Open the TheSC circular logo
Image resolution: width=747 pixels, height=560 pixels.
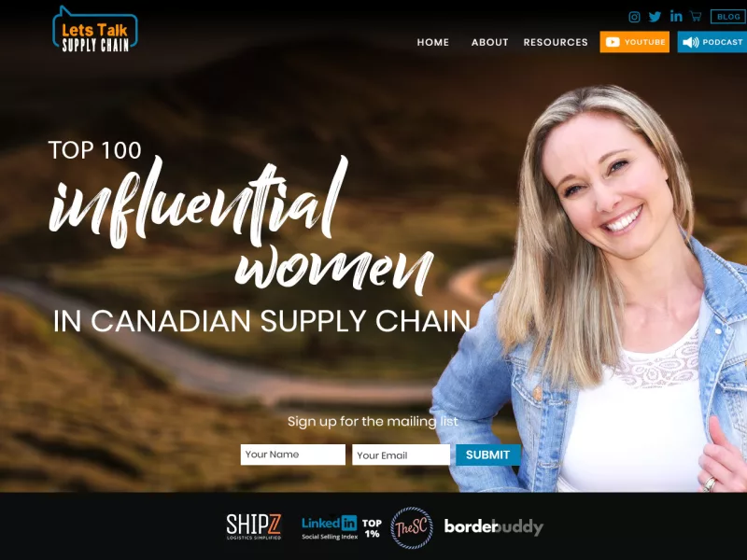tap(412, 527)
